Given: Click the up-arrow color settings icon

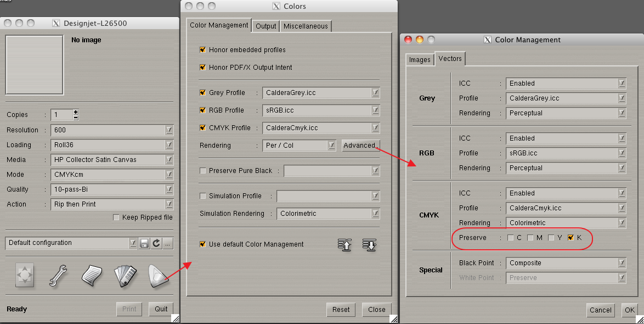Looking at the screenshot, I should (x=344, y=245).
